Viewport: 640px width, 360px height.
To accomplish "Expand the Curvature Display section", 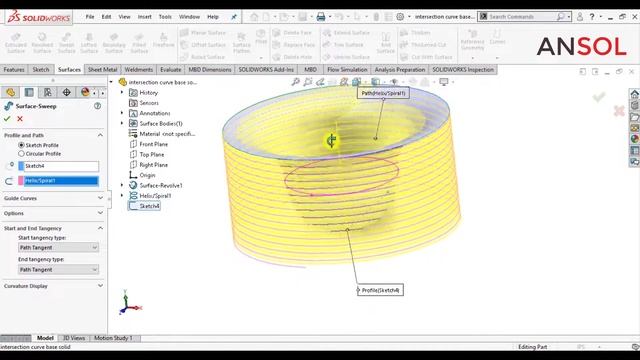I will click(100, 286).
